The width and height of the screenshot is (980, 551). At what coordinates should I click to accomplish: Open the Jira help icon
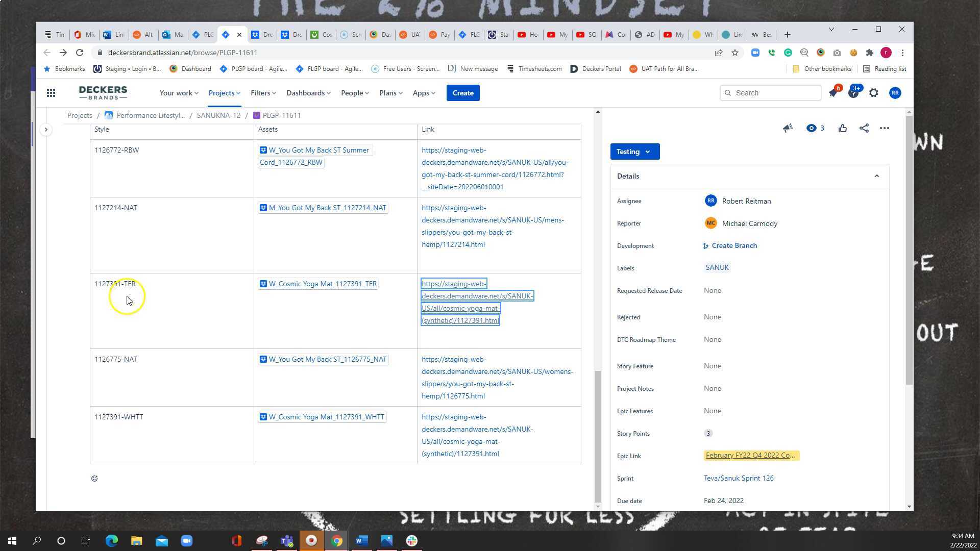(853, 93)
